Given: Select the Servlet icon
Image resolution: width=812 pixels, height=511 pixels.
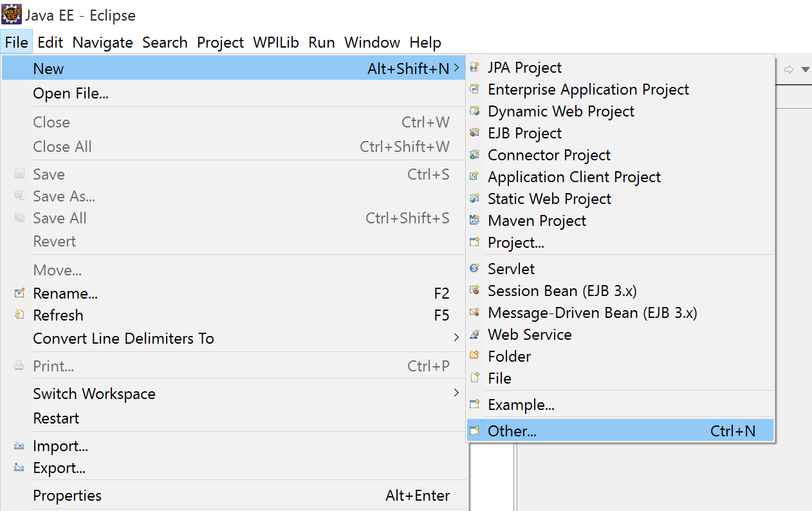Looking at the screenshot, I should point(475,268).
